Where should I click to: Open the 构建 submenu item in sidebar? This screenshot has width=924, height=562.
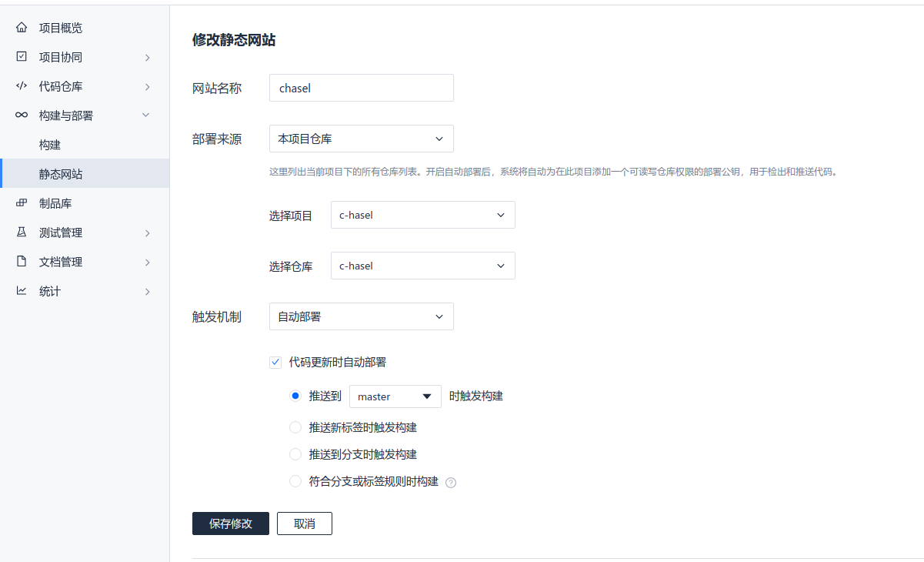click(x=50, y=145)
